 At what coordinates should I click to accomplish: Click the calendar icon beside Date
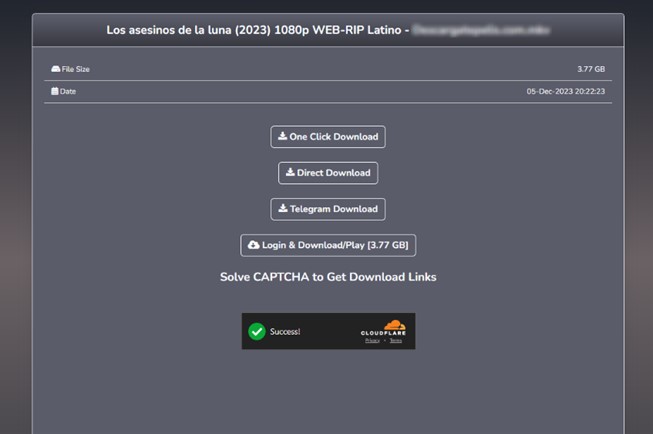(x=55, y=91)
